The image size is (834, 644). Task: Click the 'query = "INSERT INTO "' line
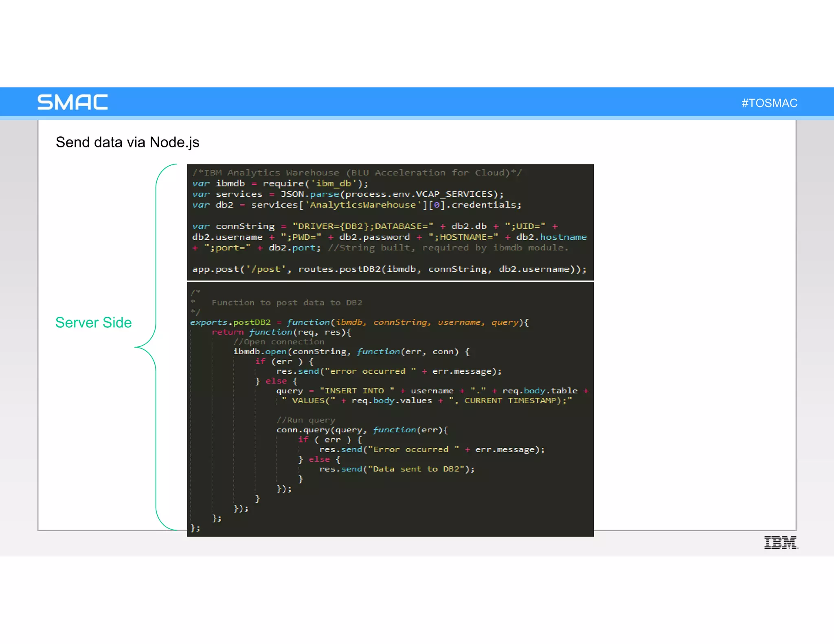click(432, 391)
